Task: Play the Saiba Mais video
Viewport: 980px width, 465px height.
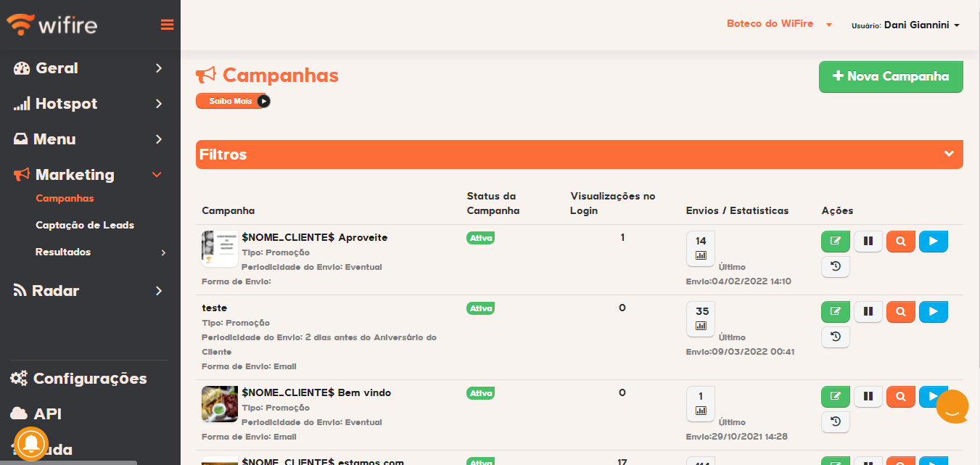Action: (233, 102)
